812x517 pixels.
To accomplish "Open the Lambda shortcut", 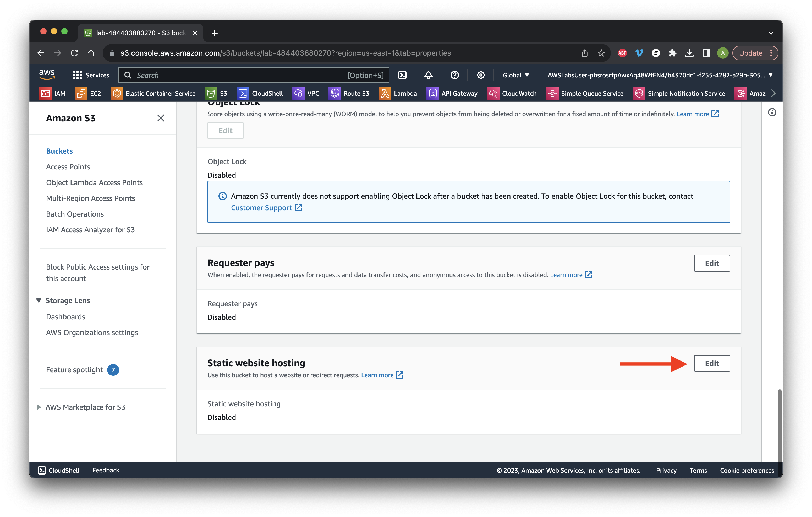I will [398, 93].
